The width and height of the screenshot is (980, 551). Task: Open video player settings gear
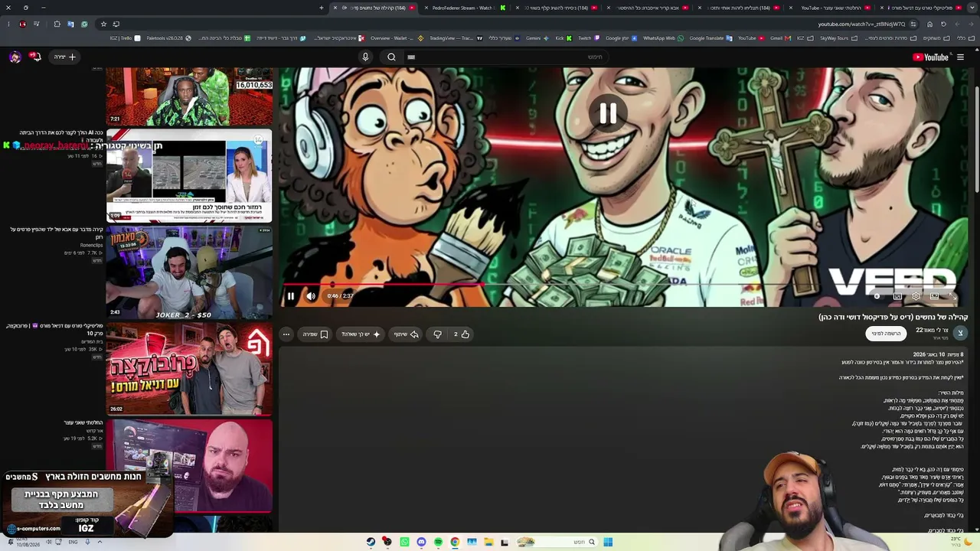[x=916, y=296]
